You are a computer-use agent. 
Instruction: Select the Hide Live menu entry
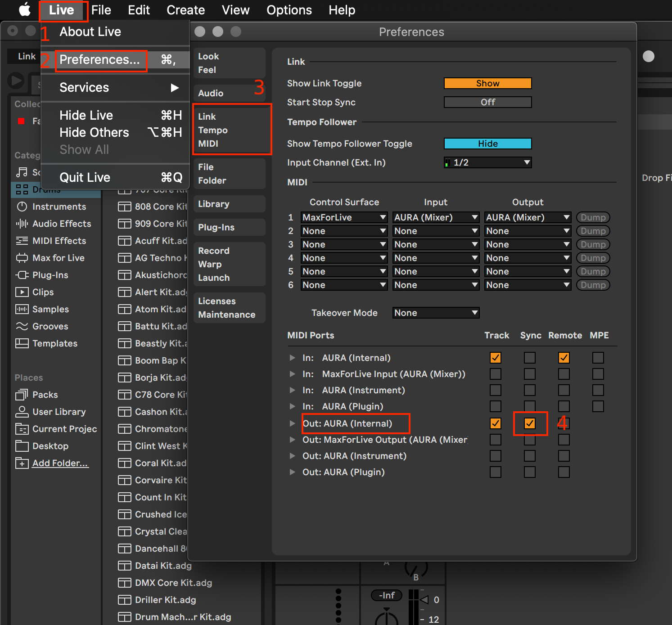tap(115, 116)
